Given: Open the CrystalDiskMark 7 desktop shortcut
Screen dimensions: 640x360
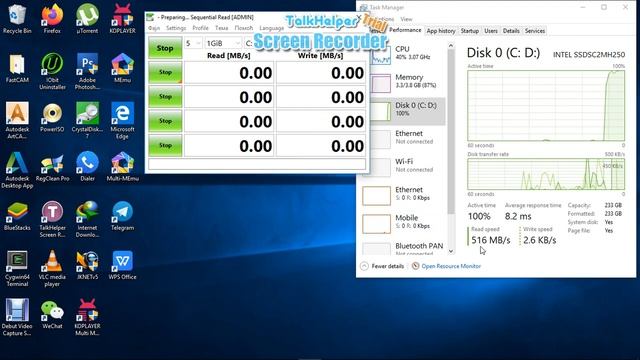Looking at the screenshot, I should [x=87, y=121].
